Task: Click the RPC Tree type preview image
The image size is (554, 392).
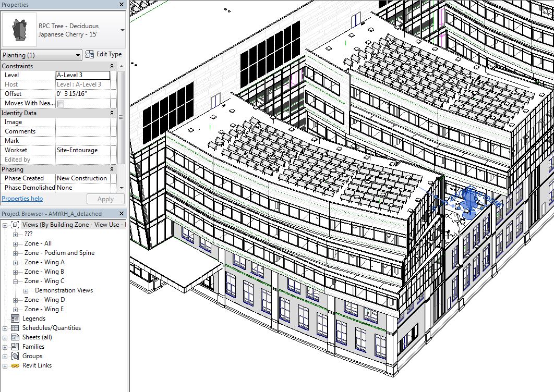Action: [x=19, y=29]
